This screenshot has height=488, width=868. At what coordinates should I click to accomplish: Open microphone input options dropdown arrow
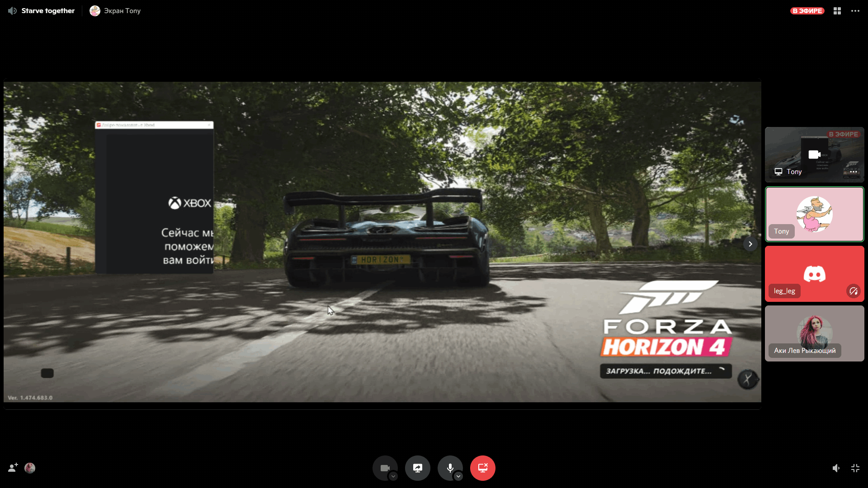(x=458, y=476)
